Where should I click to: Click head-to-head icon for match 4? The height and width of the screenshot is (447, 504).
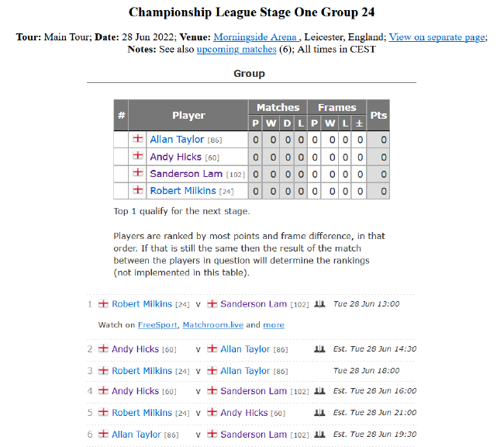coord(319,391)
